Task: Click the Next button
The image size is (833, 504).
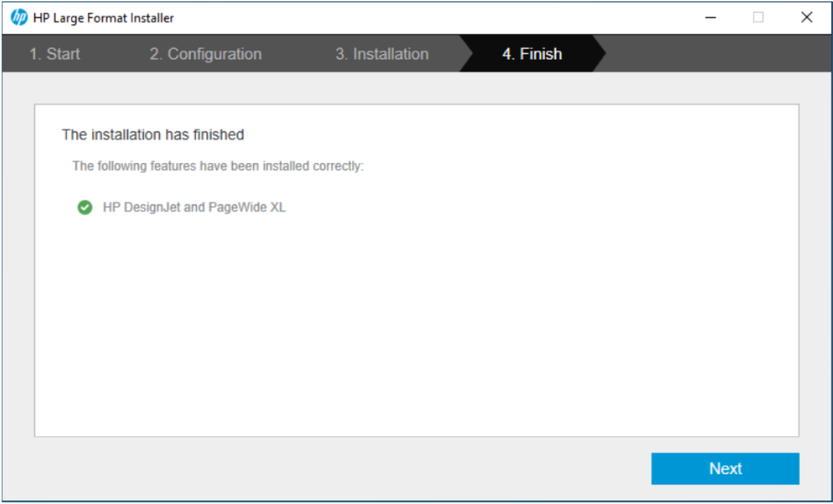Action: 725,468
